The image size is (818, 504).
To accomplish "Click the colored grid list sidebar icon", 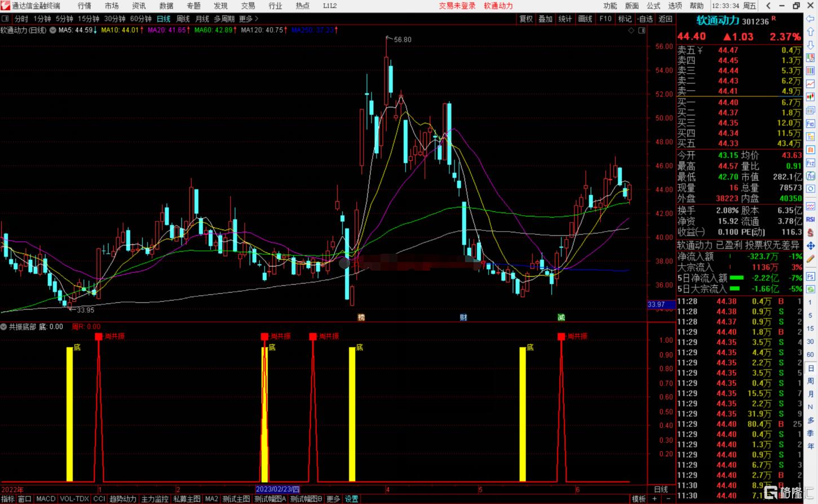I will [811, 70].
